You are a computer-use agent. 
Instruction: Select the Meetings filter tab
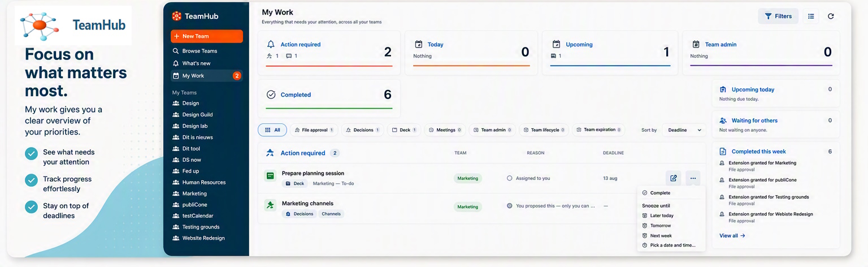tap(445, 130)
